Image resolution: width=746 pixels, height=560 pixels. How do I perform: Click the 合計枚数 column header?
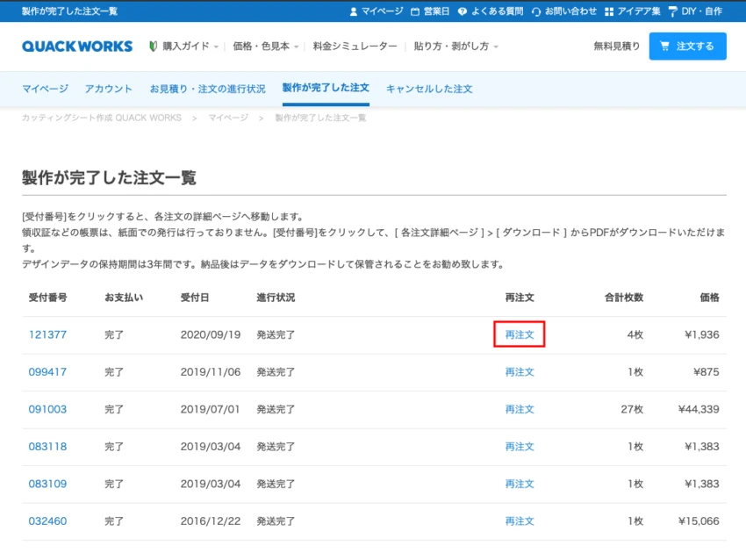(624, 298)
